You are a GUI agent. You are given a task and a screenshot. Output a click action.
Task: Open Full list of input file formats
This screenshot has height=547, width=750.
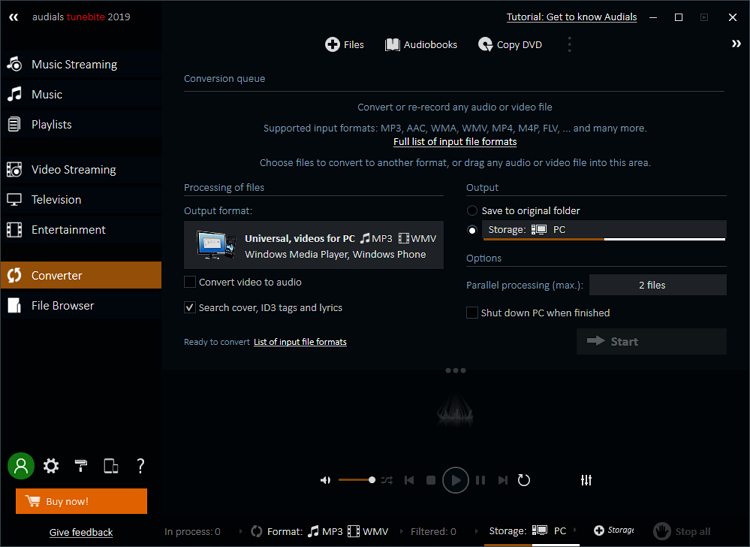pyautogui.click(x=455, y=142)
